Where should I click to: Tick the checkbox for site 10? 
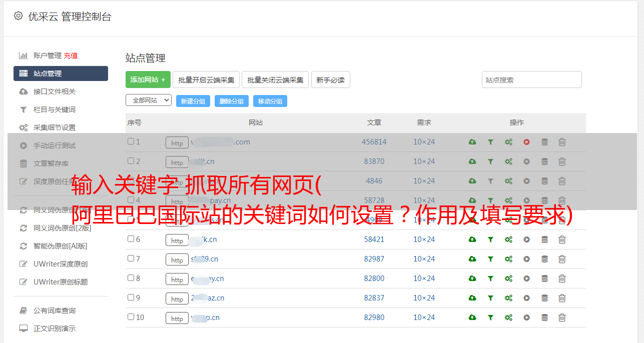pos(131,317)
